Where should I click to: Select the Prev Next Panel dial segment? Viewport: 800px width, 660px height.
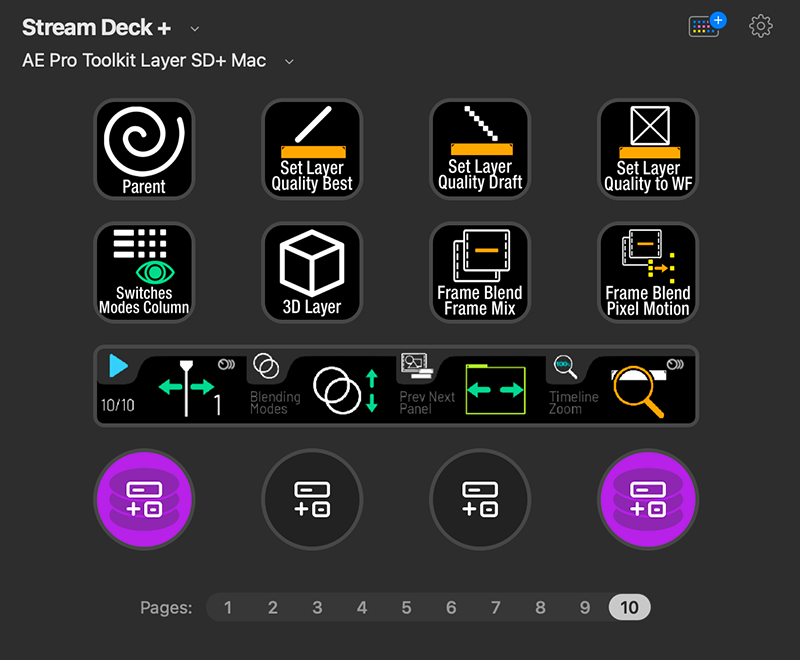471,386
